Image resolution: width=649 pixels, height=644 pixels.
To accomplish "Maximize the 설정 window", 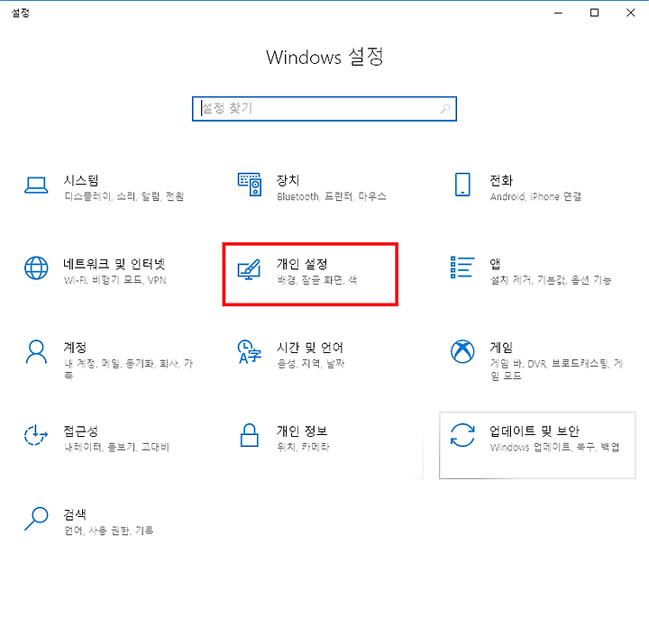I will point(594,13).
